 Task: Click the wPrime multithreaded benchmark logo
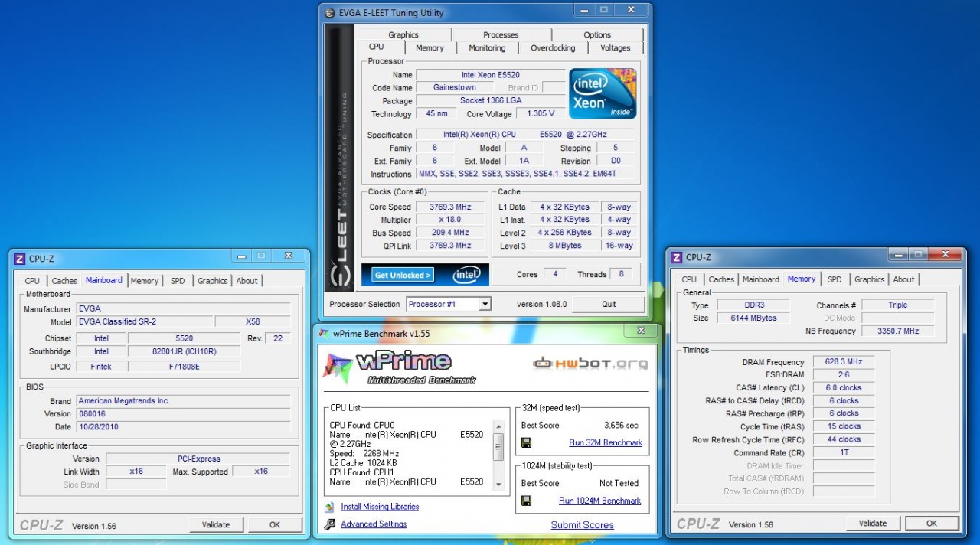click(x=398, y=366)
